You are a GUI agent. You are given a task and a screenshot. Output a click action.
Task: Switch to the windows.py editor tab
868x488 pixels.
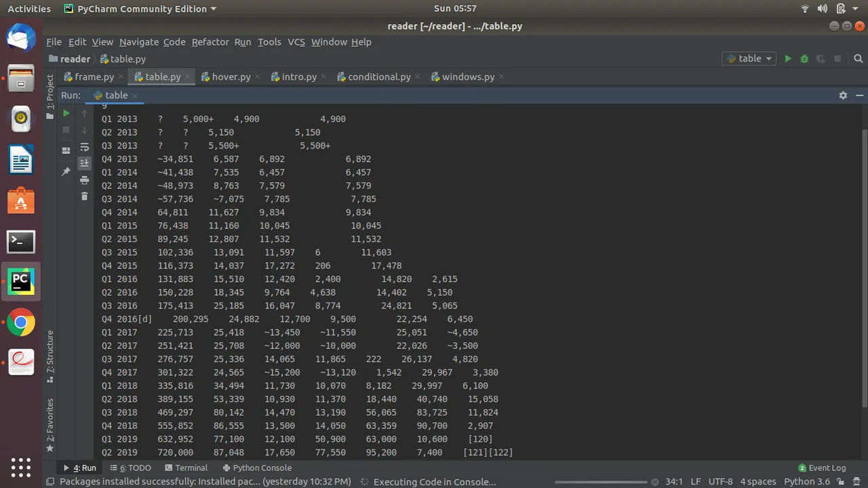coord(468,77)
